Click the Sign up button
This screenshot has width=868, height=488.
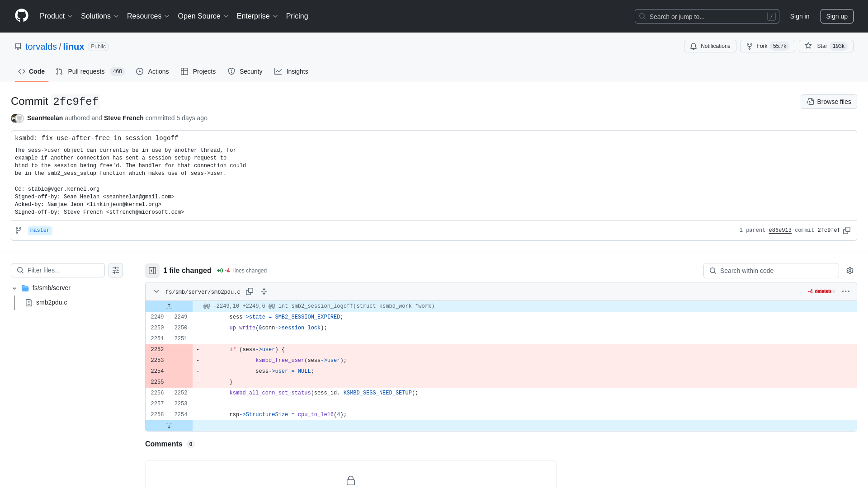click(x=837, y=16)
